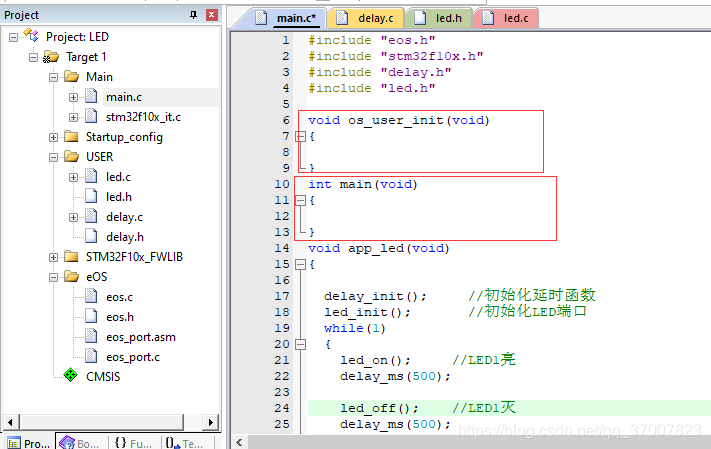
Task: Click the eos_port.asm file icon
Action: (x=92, y=337)
